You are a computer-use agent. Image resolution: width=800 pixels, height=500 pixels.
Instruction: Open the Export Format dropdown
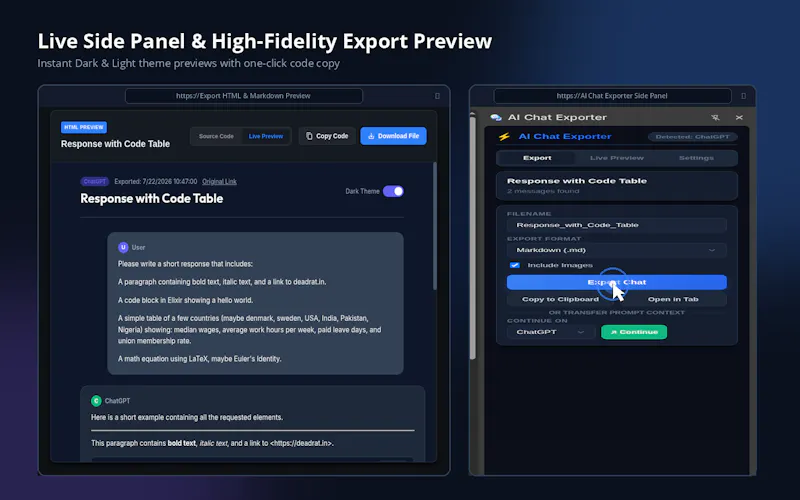click(x=616, y=250)
